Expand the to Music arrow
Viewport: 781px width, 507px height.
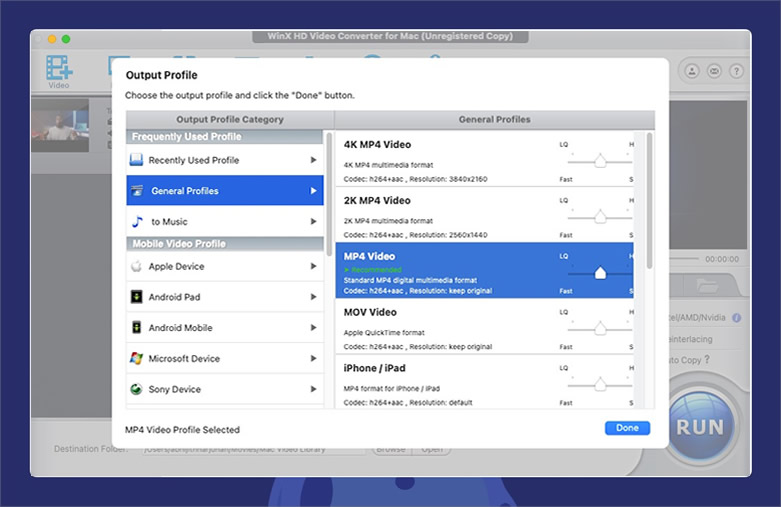(313, 221)
